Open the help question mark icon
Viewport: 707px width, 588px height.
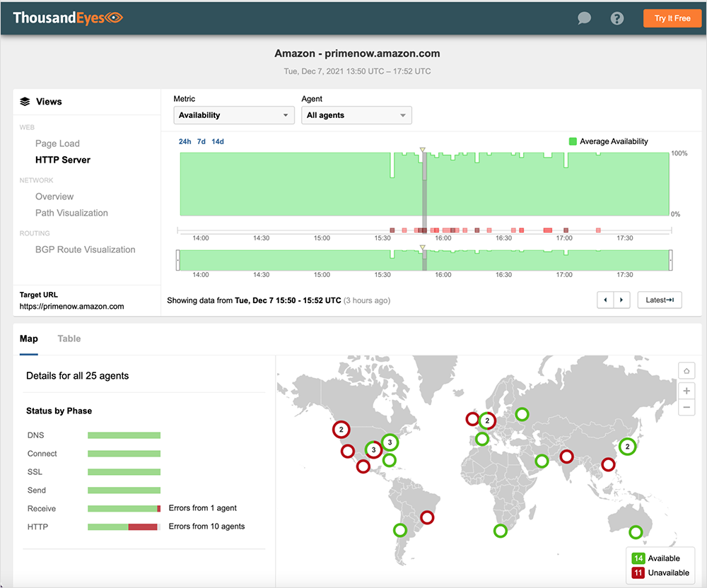tap(617, 18)
